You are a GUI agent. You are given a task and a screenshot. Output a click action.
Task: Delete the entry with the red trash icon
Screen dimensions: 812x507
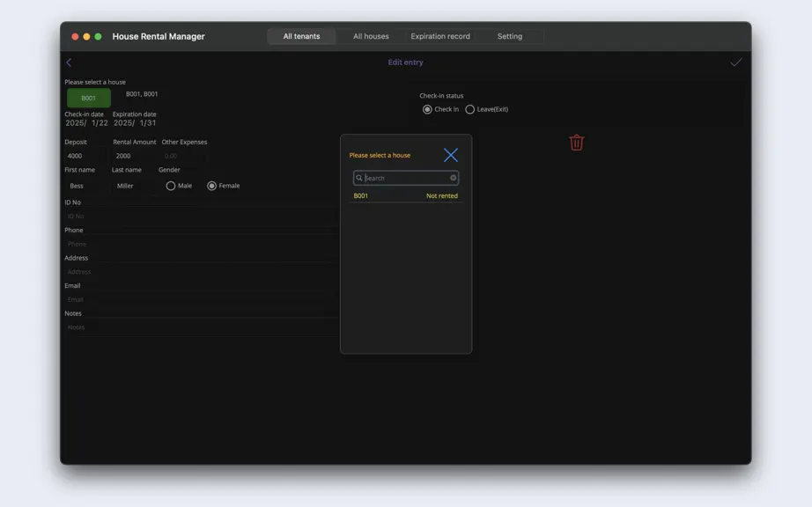[x=576, y=143]
